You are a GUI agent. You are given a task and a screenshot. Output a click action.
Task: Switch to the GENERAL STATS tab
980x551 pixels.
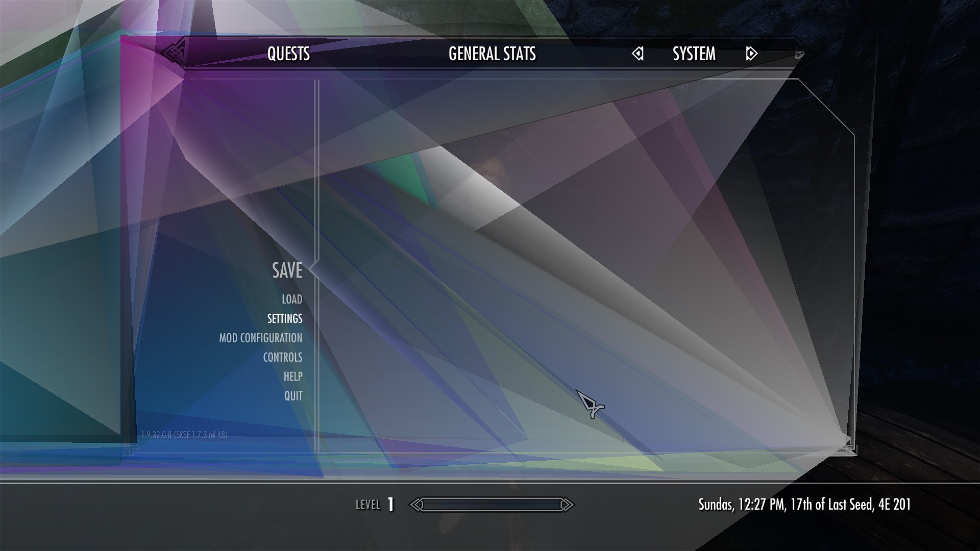492,54
